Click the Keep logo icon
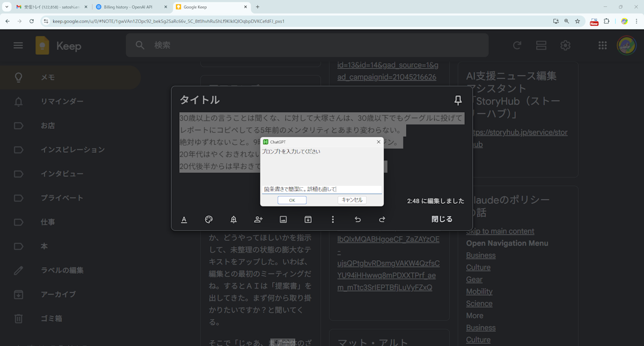Viewport: 644px width, 346px height. click(x=42, y=46)
